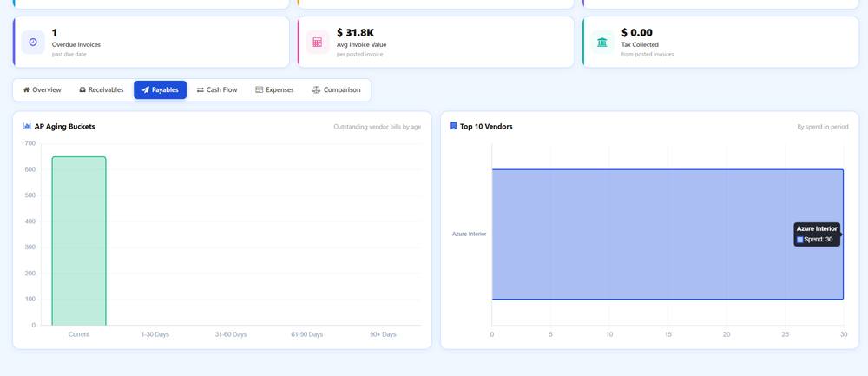Click the bank icon on Tax Collected card

(602, 42)
